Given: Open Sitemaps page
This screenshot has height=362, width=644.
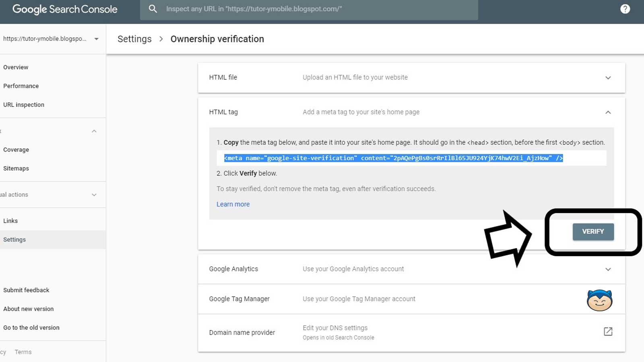Looking at the screenshot, I should (x=16, y=168).
